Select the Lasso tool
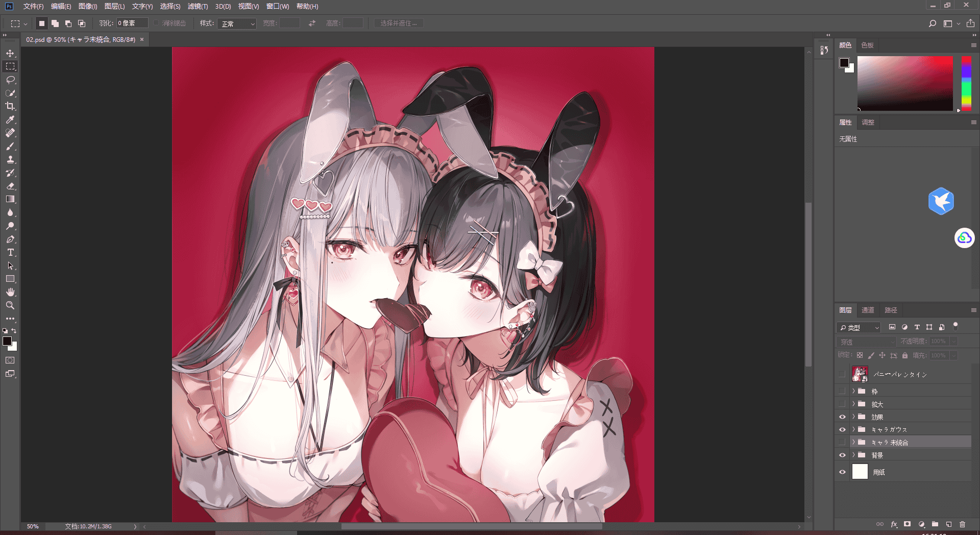Image resolution: width=980 pixels, height=535 pixels. click(x=10, y=80)
